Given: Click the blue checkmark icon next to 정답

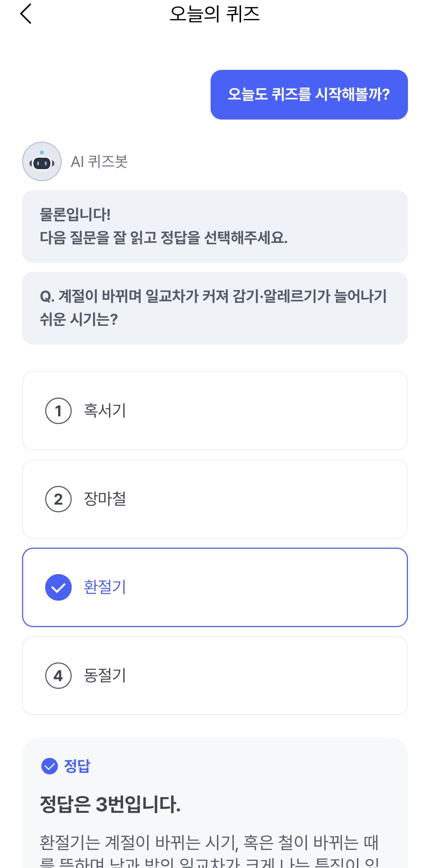Looking at the screenshot, I should [x=50, y=766].
